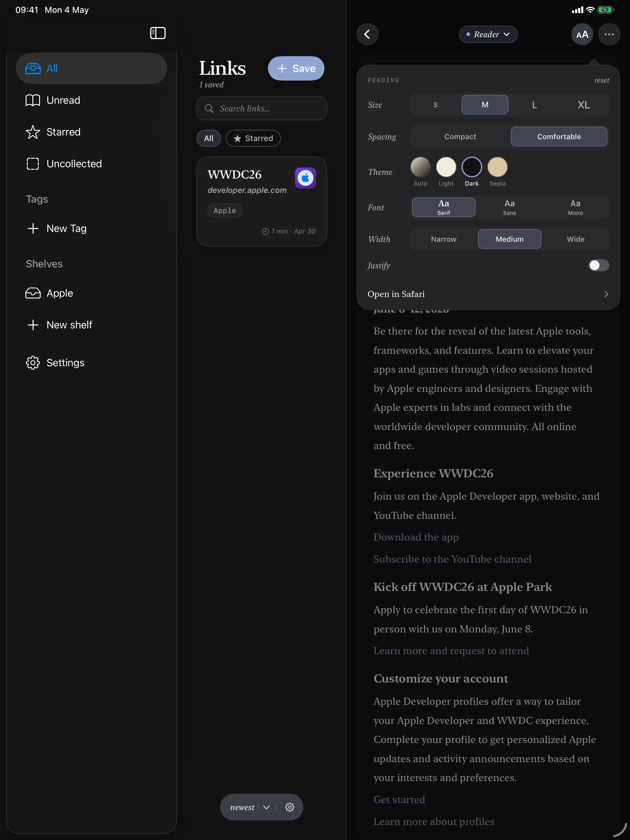Click the Save button
Screen dimensions: 630x840
point(296,68)
